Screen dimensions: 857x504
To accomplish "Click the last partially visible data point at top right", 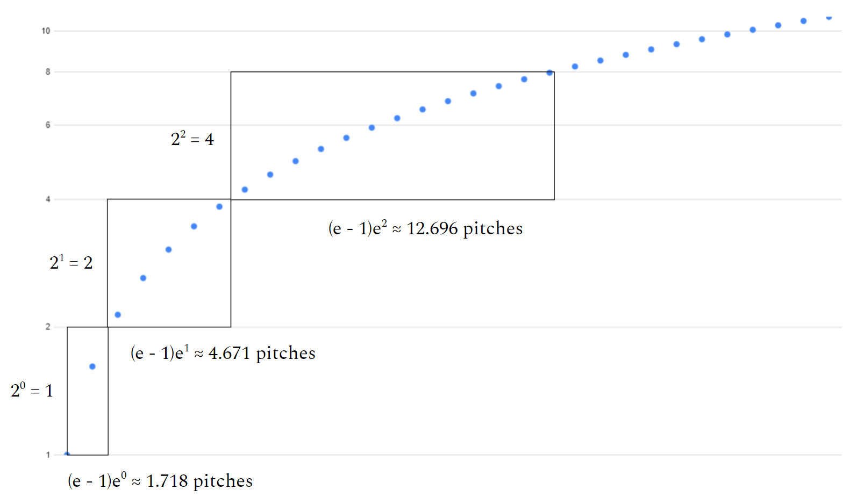I will tap(829, 17).
